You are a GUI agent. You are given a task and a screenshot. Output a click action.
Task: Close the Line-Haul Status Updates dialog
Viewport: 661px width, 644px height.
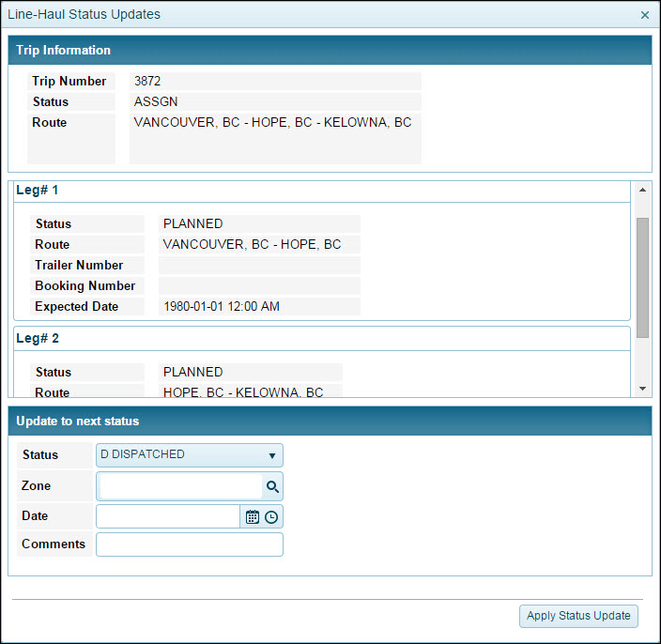(645, 15)
